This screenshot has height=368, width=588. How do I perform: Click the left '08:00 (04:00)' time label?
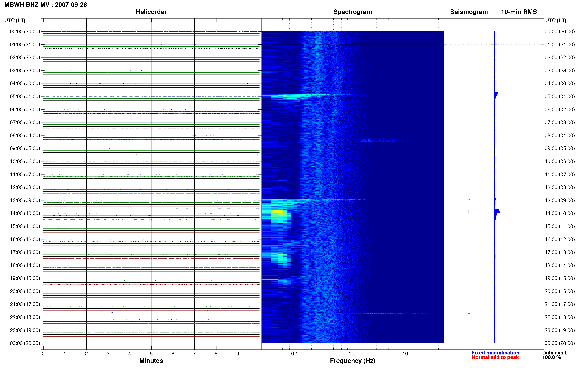point(25,135)
